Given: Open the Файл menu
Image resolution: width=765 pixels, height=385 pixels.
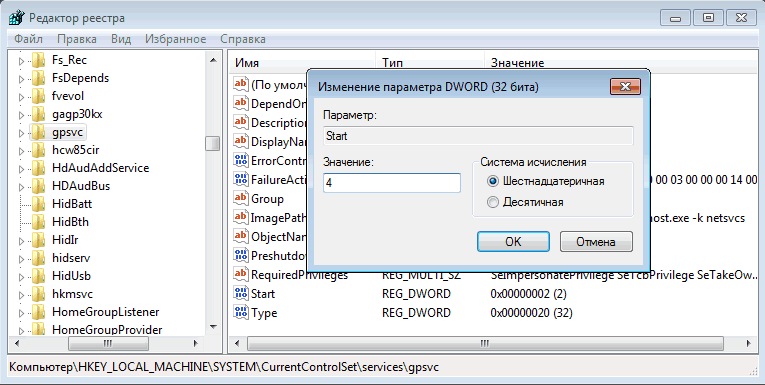Looking at the screenshot, I should pos(28,39).
